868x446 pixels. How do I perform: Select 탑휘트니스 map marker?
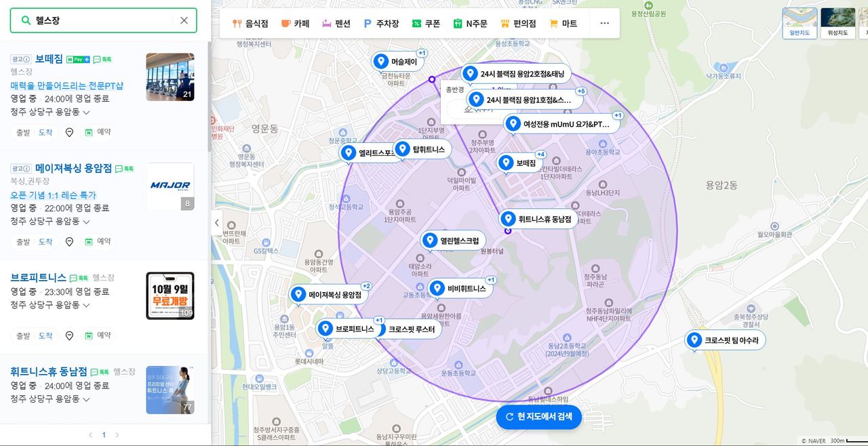coord(422,149)
